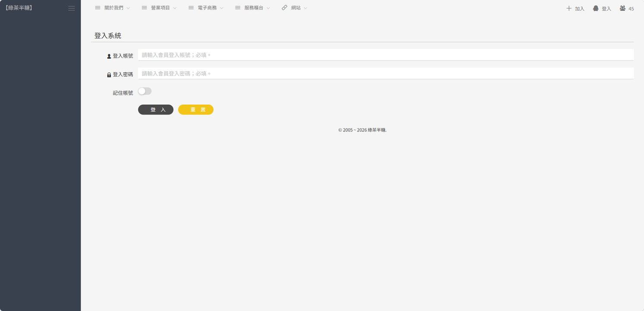Click the list icon beside 電子商務
The height and width of the screenshot is (311, 644).
pyautogui.click(x=191, y=8)
